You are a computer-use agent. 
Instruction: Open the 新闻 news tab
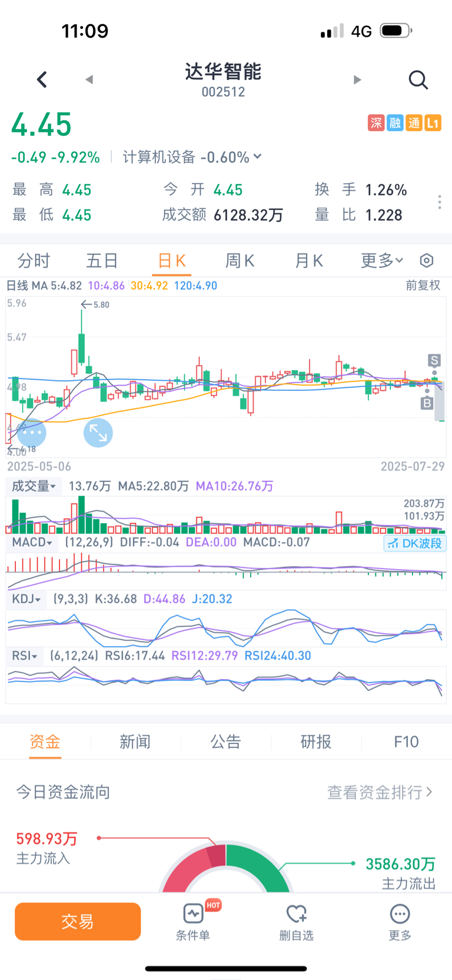(x=135, y=742)
